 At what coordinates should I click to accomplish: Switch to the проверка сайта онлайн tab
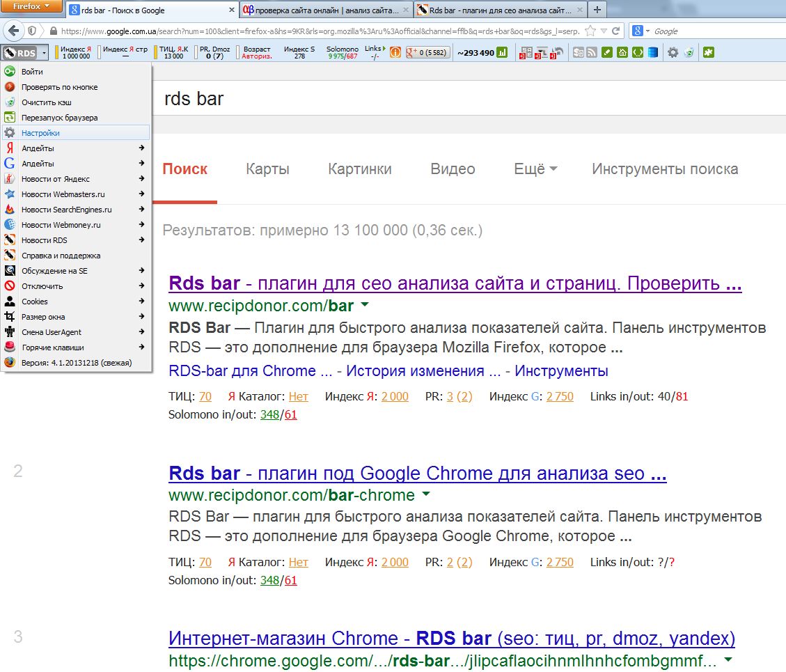point(325,10)
